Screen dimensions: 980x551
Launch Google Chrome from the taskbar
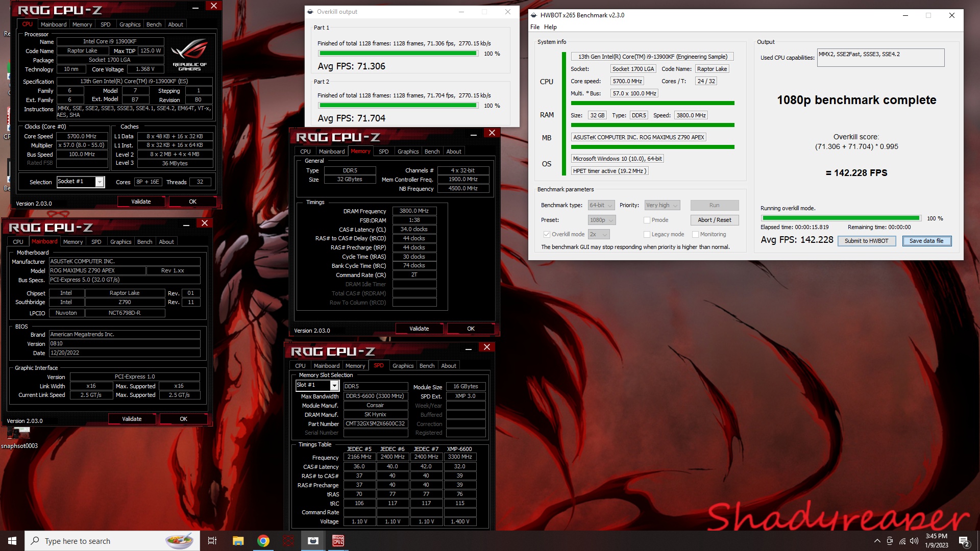click(x=263, y=541)
